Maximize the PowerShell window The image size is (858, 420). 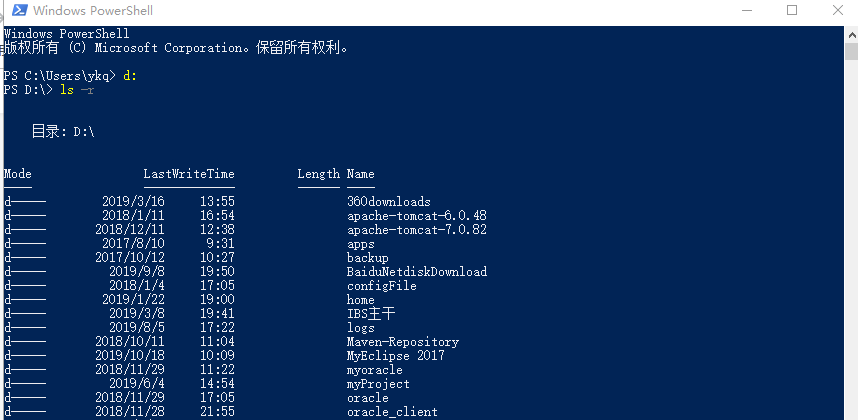[x=792, y=10]
